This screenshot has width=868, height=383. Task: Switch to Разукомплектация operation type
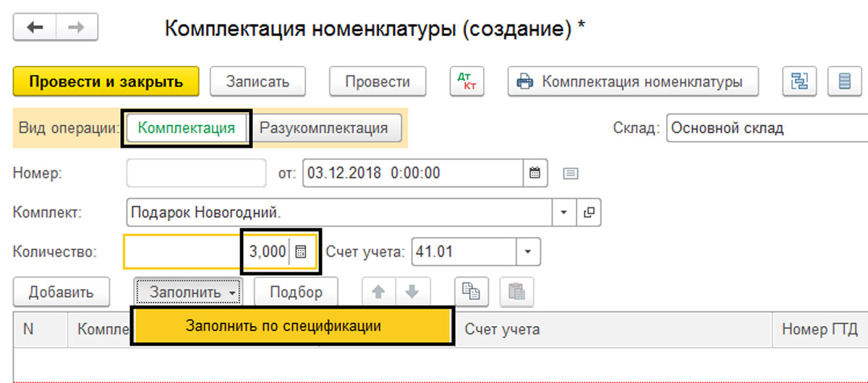click(x=323, y=129)
